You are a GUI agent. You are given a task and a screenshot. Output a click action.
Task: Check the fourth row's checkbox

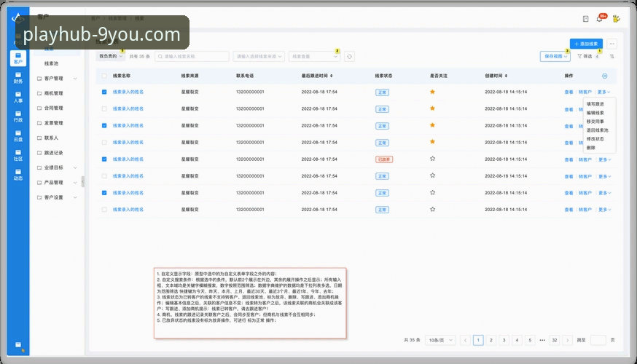[x=104, y=143]
